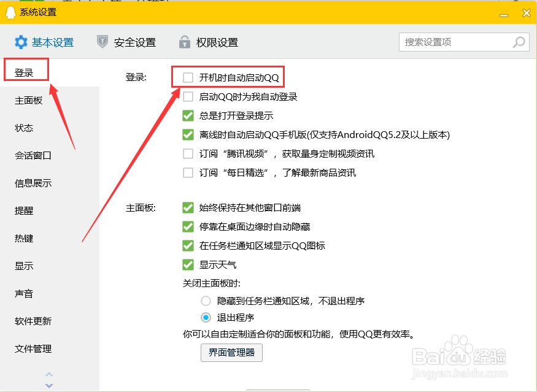Open 文件管理 section in sidebar
The image size is (537, 392).
point(33,348)
